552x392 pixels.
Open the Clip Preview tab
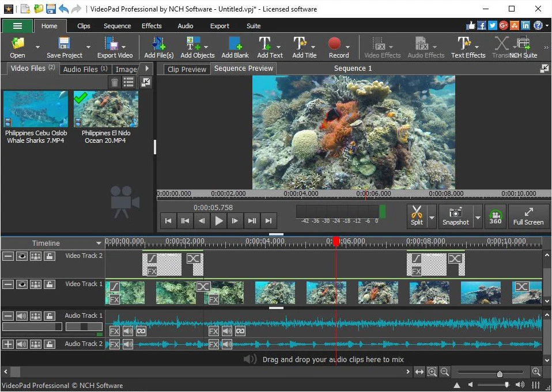point(186,68)
